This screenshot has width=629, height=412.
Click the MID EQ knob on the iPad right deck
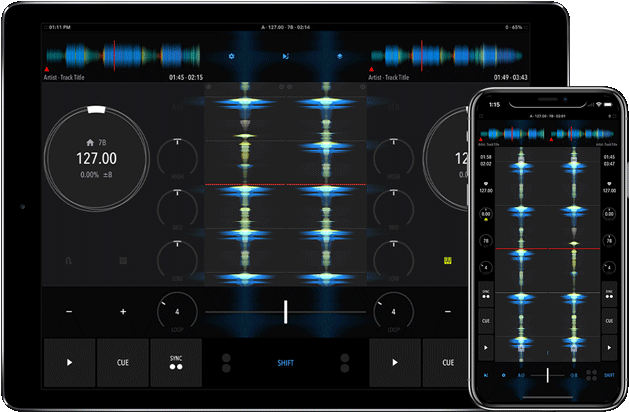coord(394,210)
